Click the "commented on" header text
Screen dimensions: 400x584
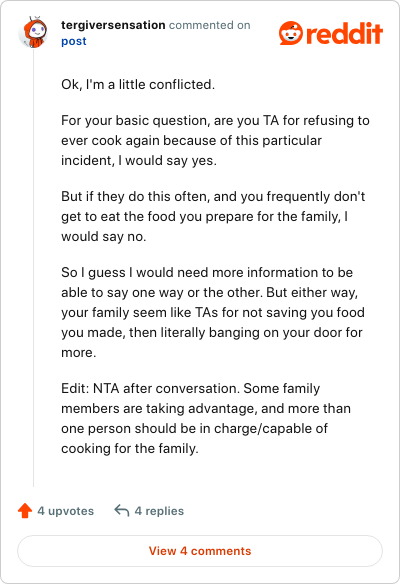click(210, 25)
